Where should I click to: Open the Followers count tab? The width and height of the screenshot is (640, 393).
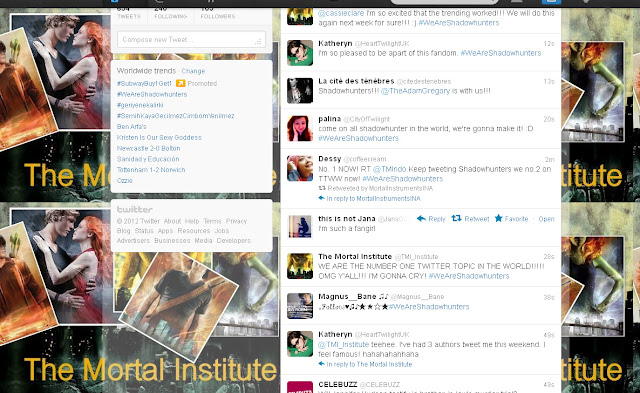pyautogui.click(x=218, y=13)
